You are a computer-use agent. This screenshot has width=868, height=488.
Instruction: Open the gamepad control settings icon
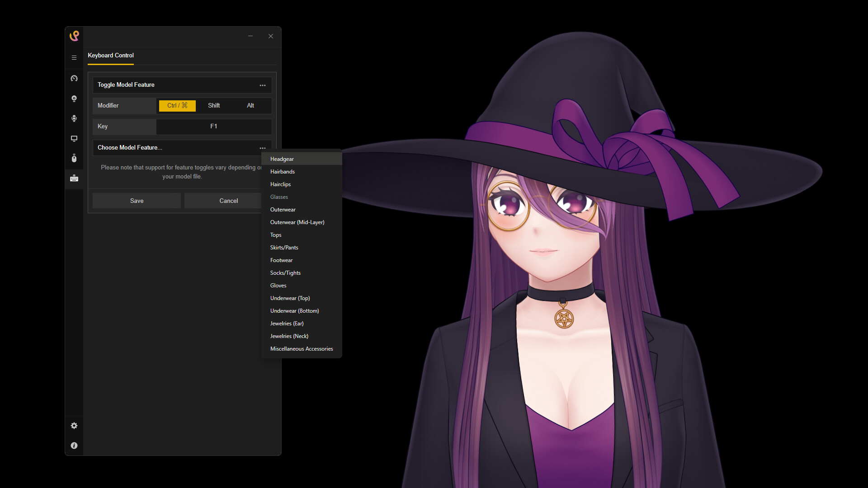pyautogui.click(x=74, y=78)
